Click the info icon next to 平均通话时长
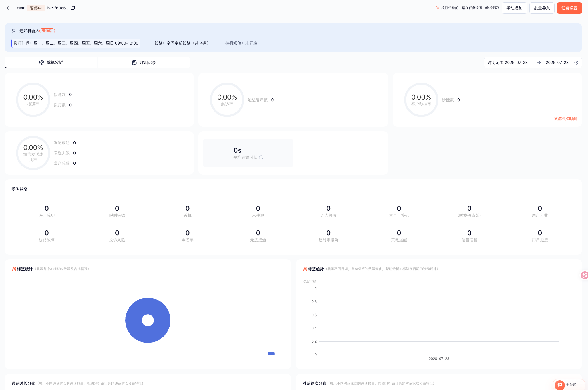 click(x=261, y=157)
